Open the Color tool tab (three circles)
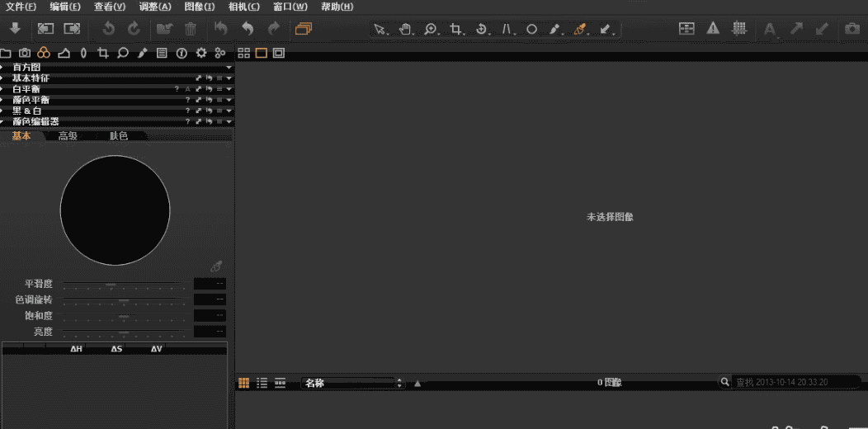868x429 pixels. (x=44, y=53)
